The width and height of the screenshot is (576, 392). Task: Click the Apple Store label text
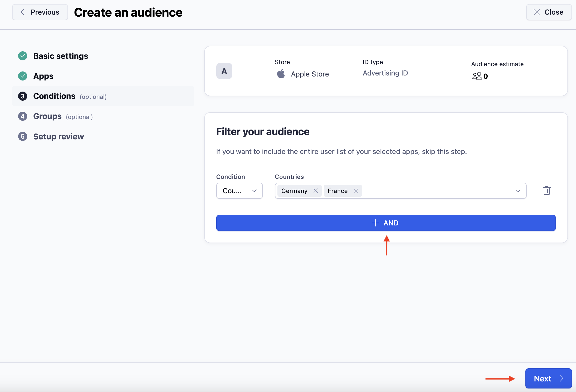(310, 74)
